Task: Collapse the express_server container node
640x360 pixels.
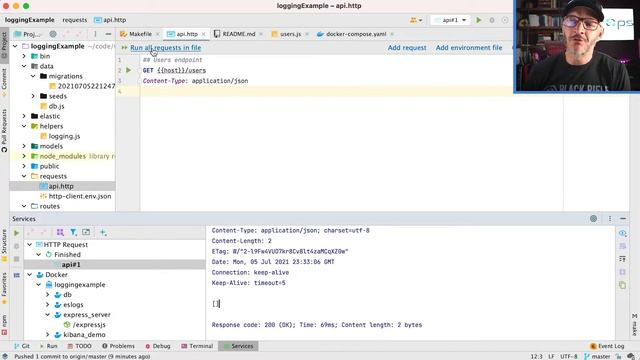Action: point(48,315)
